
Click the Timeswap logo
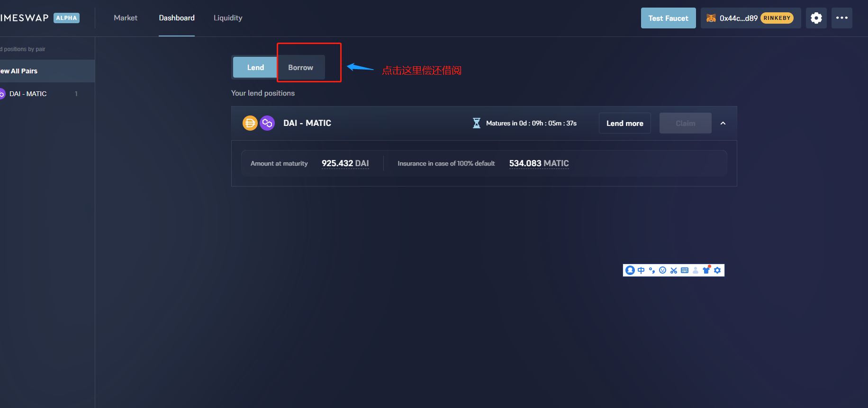pyautogui.click(x=24, y=18)
